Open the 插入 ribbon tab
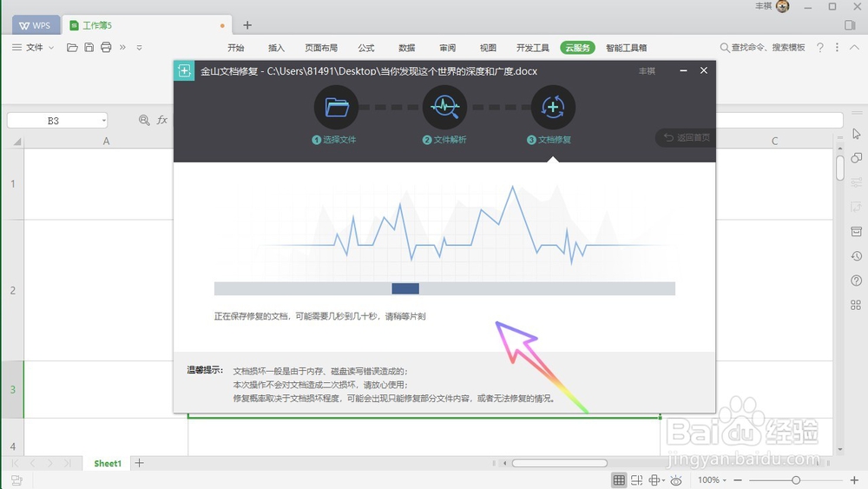Viewport: 868px width, 489px height. (276, 48)
